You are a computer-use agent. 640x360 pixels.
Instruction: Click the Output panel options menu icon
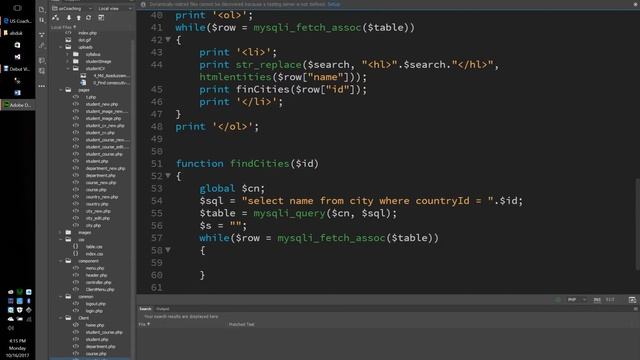(635, 309)
